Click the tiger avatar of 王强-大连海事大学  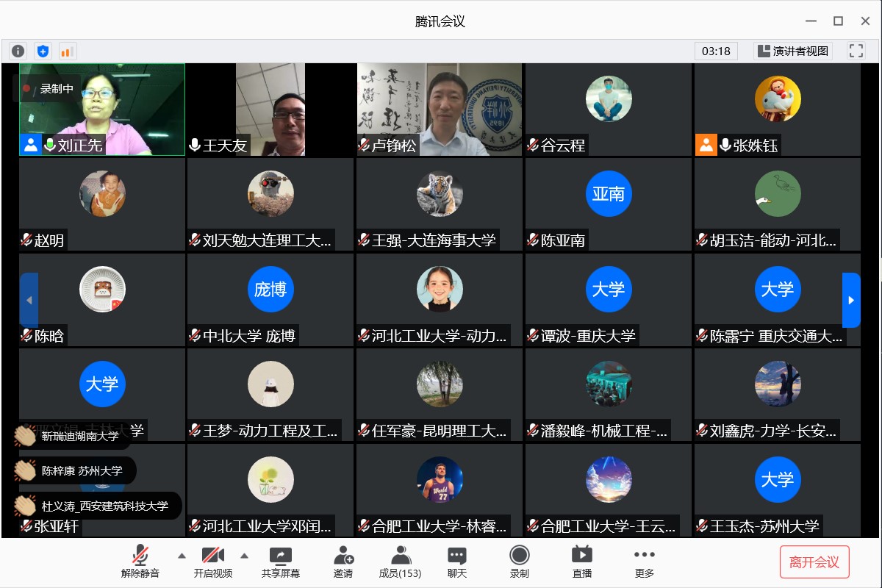(440, 194)
